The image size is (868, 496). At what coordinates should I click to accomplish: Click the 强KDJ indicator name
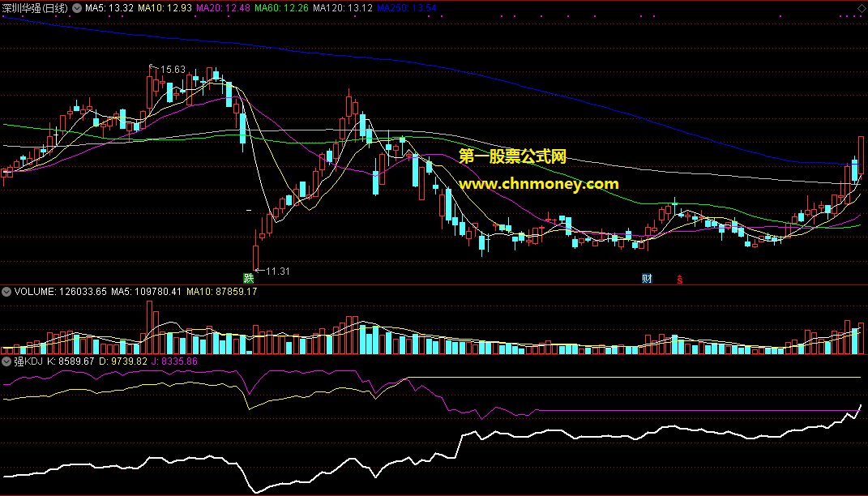[x=28, y=361]
